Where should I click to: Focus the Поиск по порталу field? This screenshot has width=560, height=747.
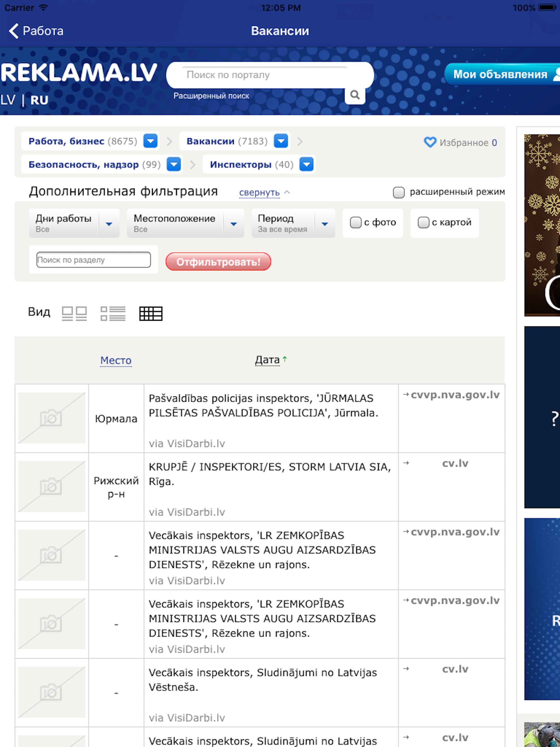(270, 75)
